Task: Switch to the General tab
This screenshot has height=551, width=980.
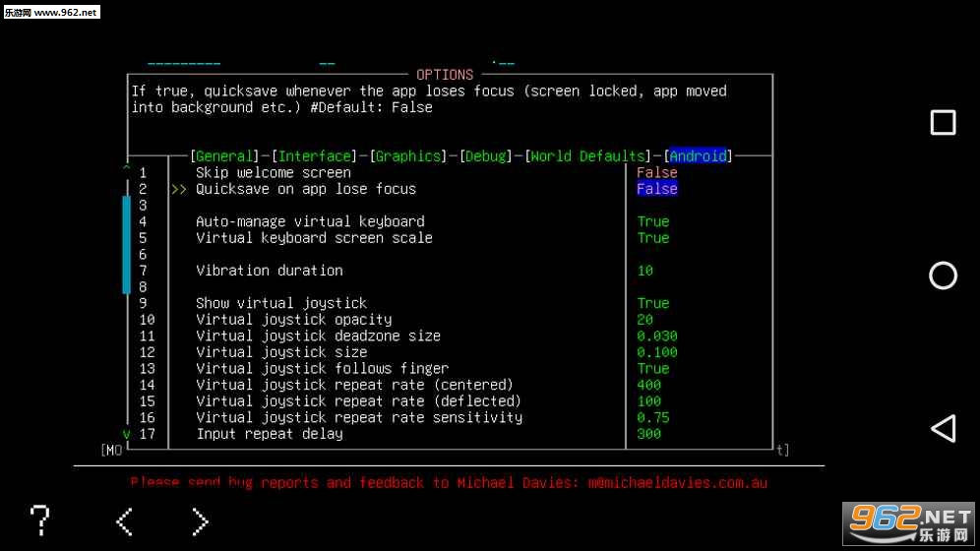Action: pyautogui.click(x=223, y=155)
